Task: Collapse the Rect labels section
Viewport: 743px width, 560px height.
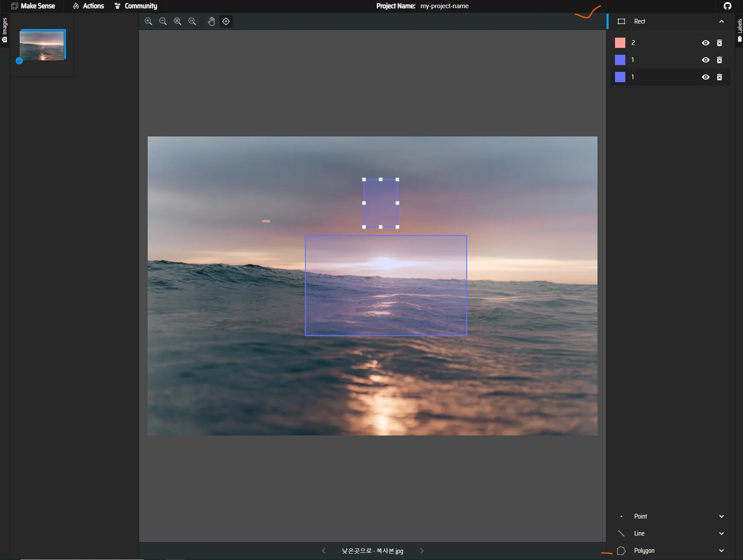Action: coord(721,21)
